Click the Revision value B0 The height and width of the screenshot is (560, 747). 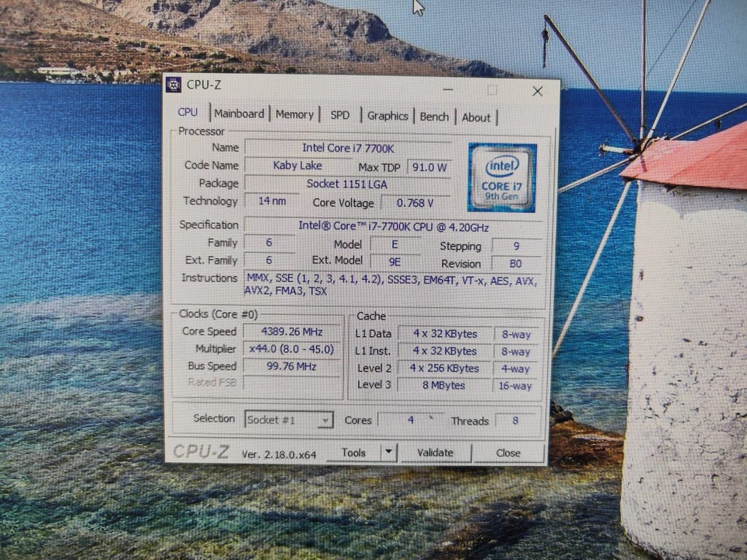pos(516,264)
